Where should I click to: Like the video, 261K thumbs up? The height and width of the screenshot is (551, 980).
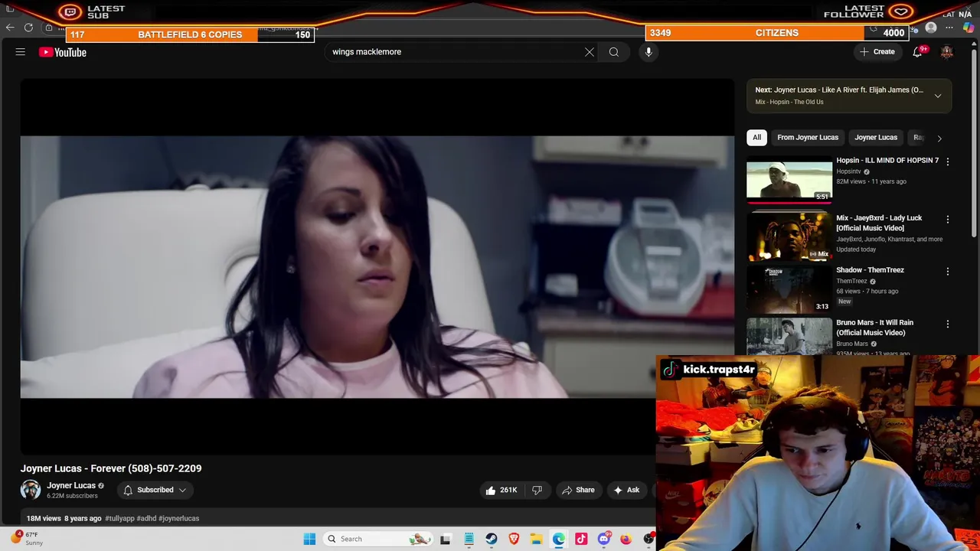[501, 490]
